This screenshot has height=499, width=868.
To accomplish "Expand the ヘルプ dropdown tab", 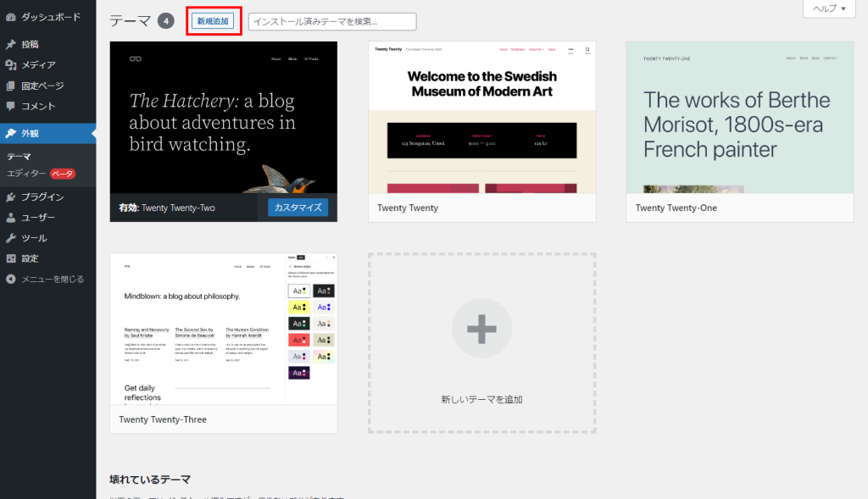I will click(829, 8).
